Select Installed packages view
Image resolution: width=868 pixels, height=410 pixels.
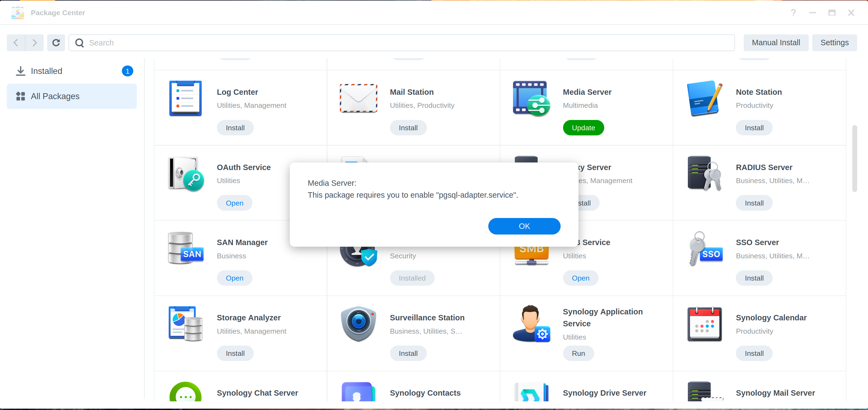tap(47, 71)
